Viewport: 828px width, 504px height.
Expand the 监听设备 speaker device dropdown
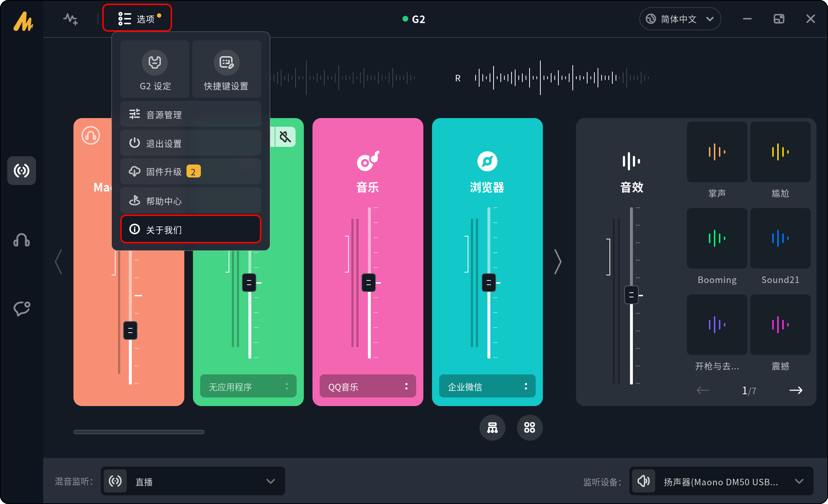tap(721, 481)
